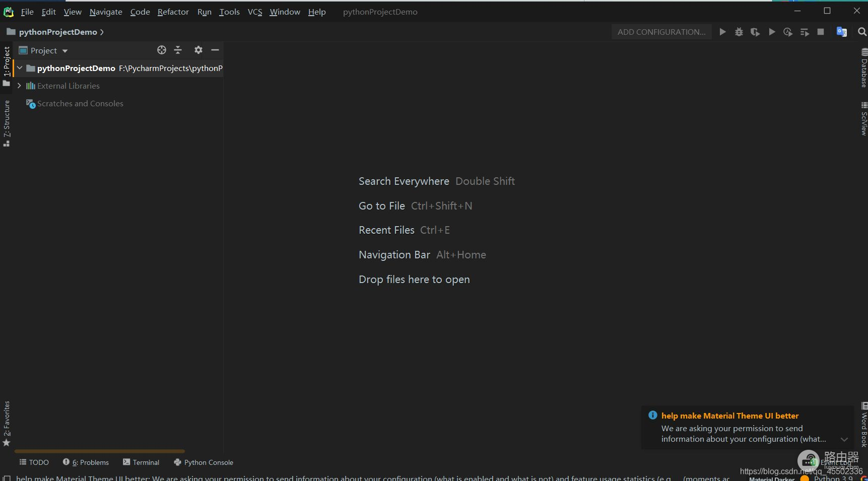Expand the External Libraries node
868x481 pixels.
click(x=19, y=86)
